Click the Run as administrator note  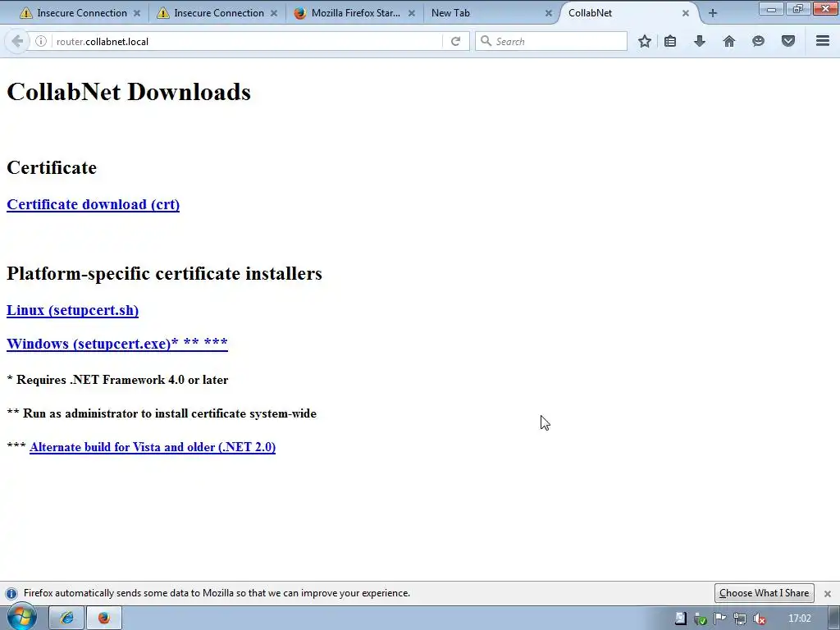point(162,413)
